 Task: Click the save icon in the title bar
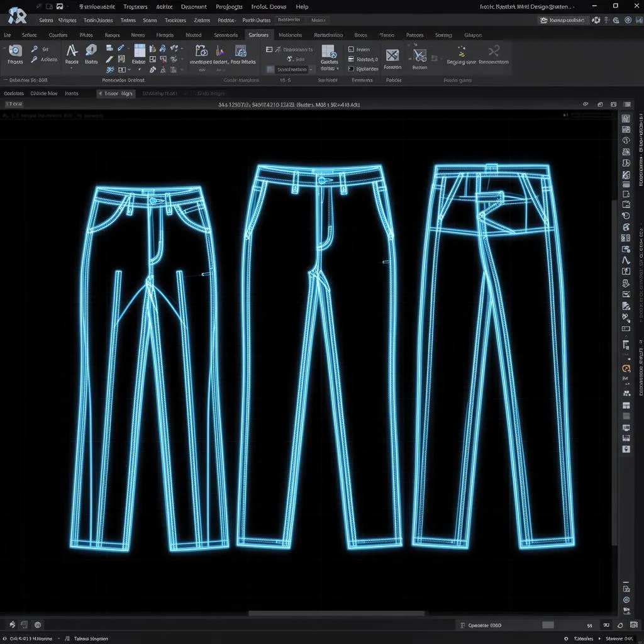point(60,6)
